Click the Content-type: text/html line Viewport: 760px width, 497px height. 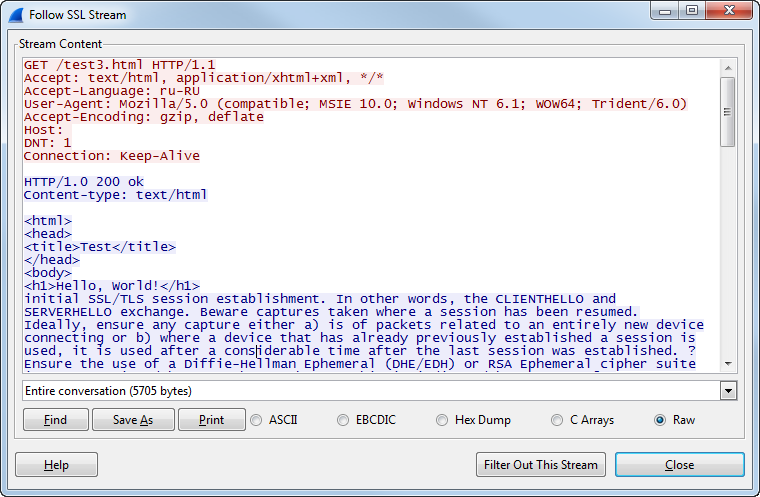pyautogui.click(x=115, y=195)
